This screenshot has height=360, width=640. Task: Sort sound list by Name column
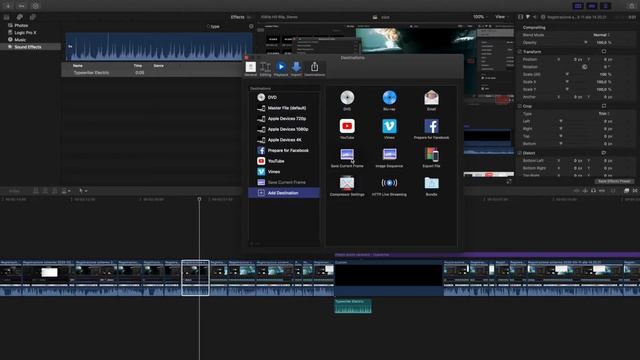pyautogui.click(x=78, y=65)
